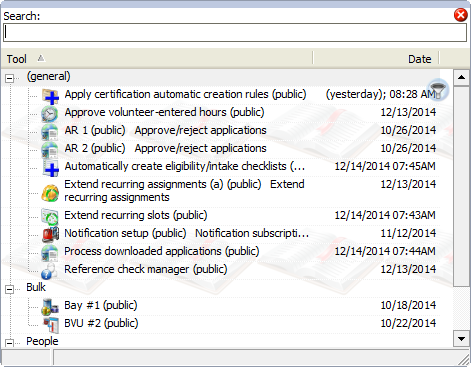Click date 11/12/2014
Screen dimensions: 471x367
coord(408,233)
